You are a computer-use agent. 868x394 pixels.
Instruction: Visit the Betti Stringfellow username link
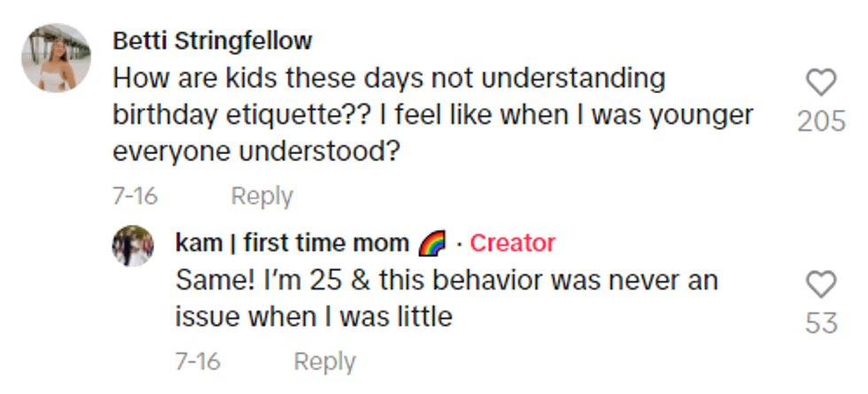(x=213, y=41)
